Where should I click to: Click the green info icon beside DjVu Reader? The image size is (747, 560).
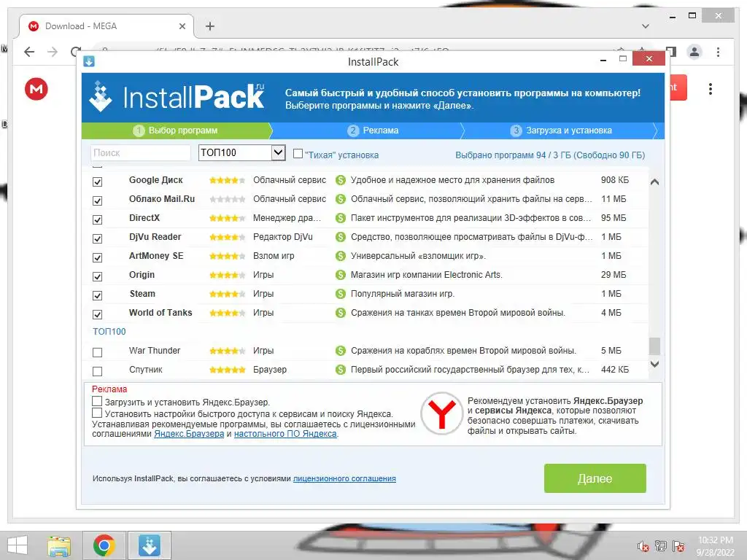pyautogui.click(x=340, y=237)
